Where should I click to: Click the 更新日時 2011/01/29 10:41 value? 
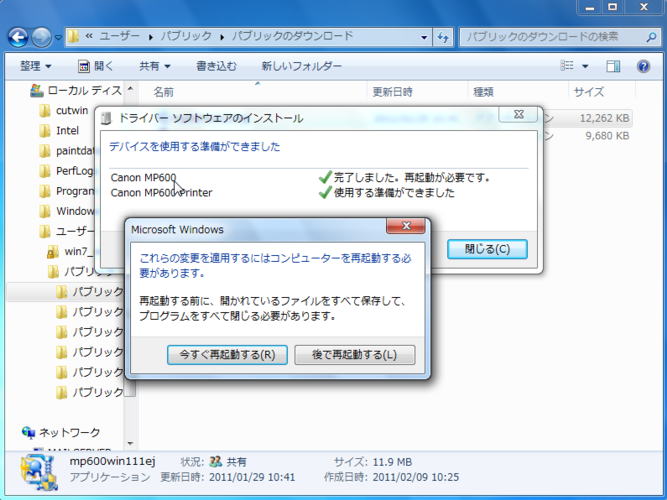252,477
